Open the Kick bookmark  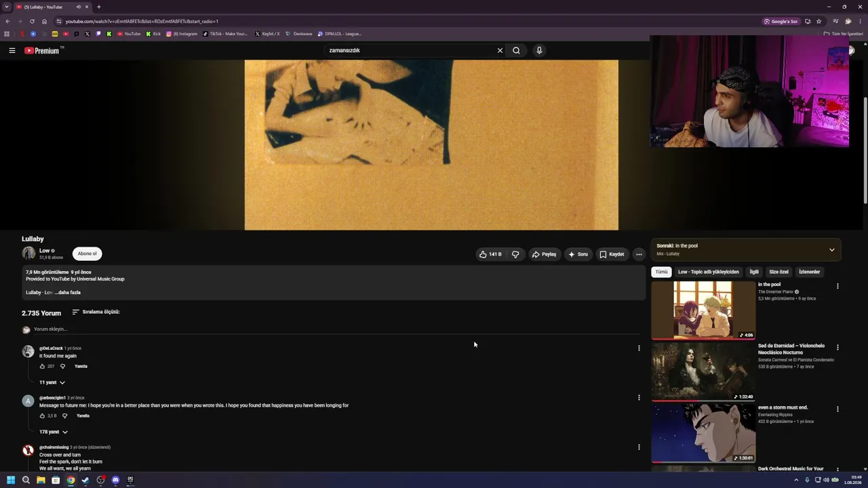tap(153, 34)
